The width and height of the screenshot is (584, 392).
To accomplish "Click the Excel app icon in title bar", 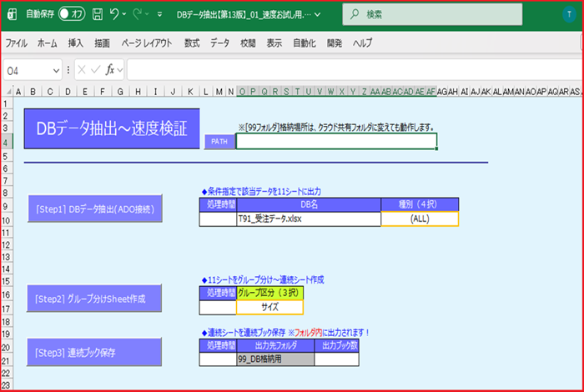I will click(12, 14).
